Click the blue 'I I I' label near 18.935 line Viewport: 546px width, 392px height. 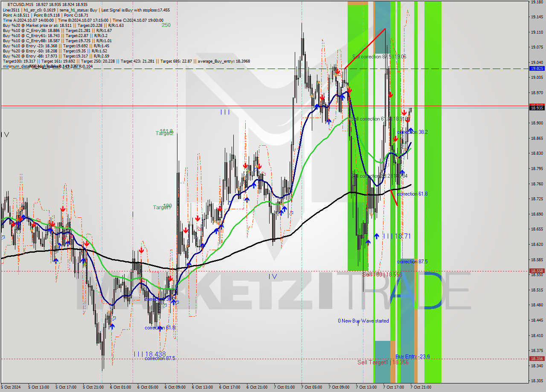225,112
